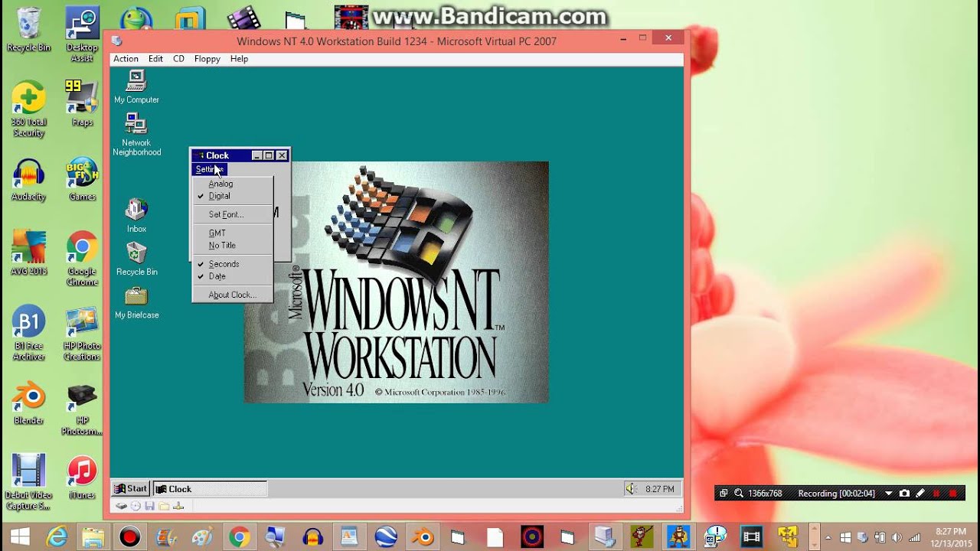Click the Bandicam pencil drawing icon

coord(920,494)
